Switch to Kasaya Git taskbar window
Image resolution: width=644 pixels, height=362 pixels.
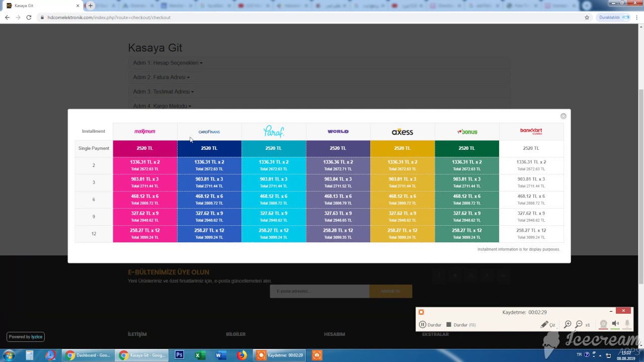[x=141, y=355]
